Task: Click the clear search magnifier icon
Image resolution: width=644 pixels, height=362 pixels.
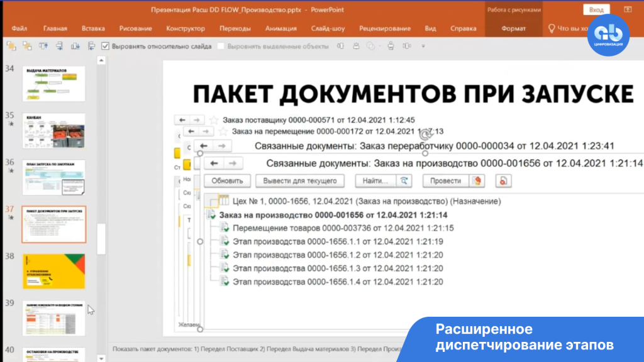Action: point(404,180)
